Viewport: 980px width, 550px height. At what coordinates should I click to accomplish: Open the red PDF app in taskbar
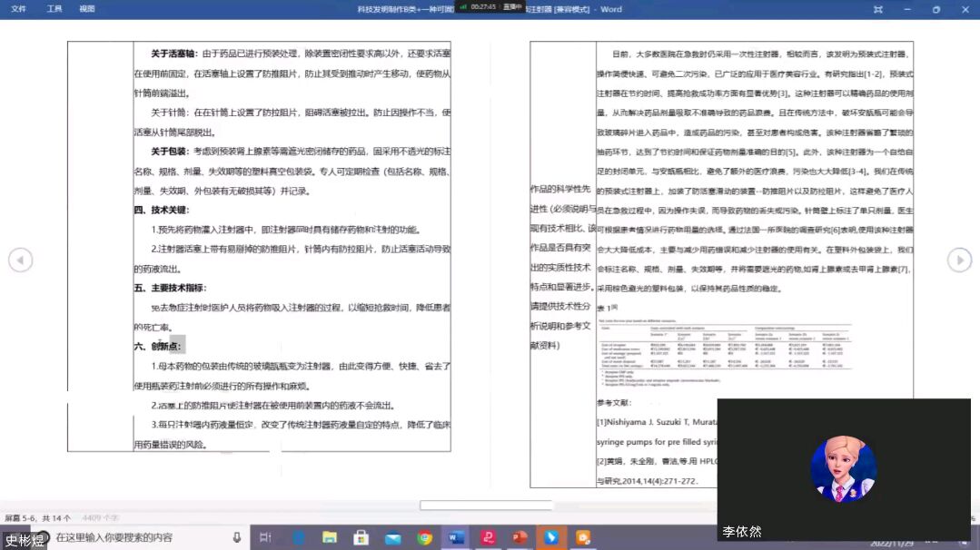(488, 537)
